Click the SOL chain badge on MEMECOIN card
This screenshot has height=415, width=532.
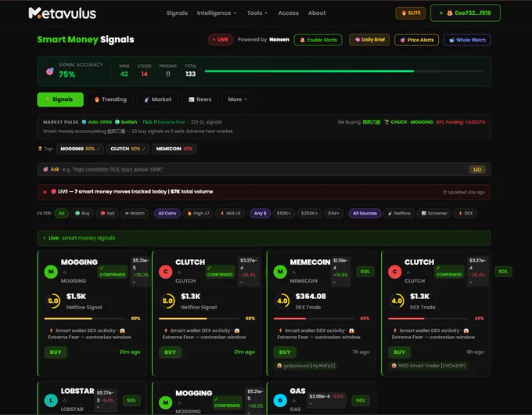click(365, 272)
